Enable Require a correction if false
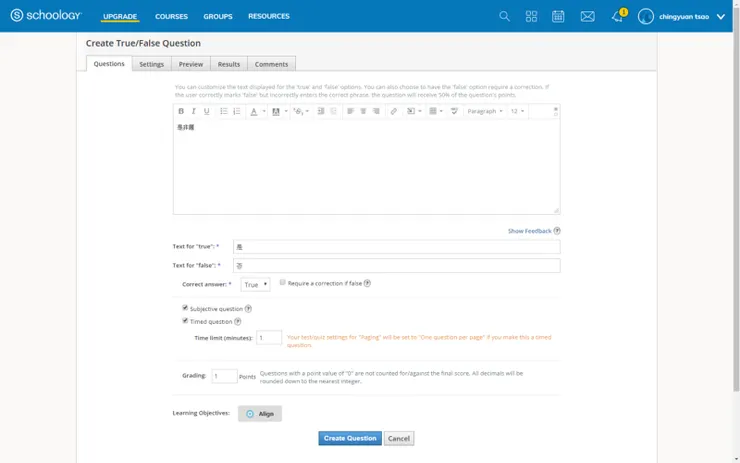Image resolution: width=740 pixels, height=463 pixels. tap(282, 282)
